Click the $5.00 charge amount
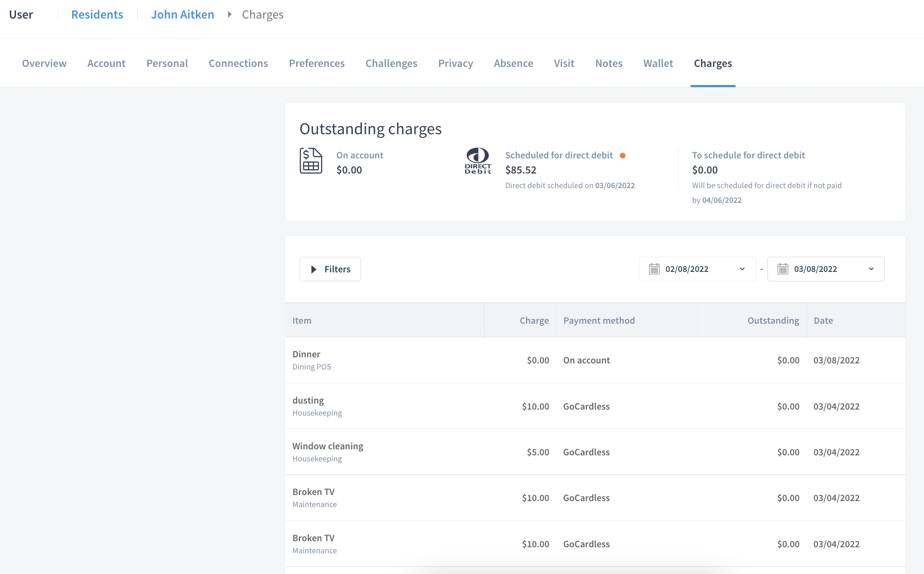Image resolution: width=924 pixels, height=574 pixels. pos(538,452)
